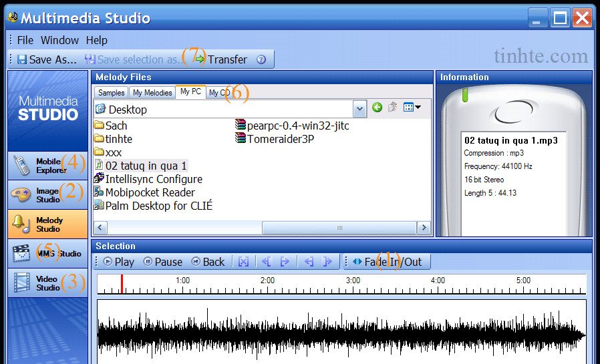Open MMS Studio from the sidebar

47,254
